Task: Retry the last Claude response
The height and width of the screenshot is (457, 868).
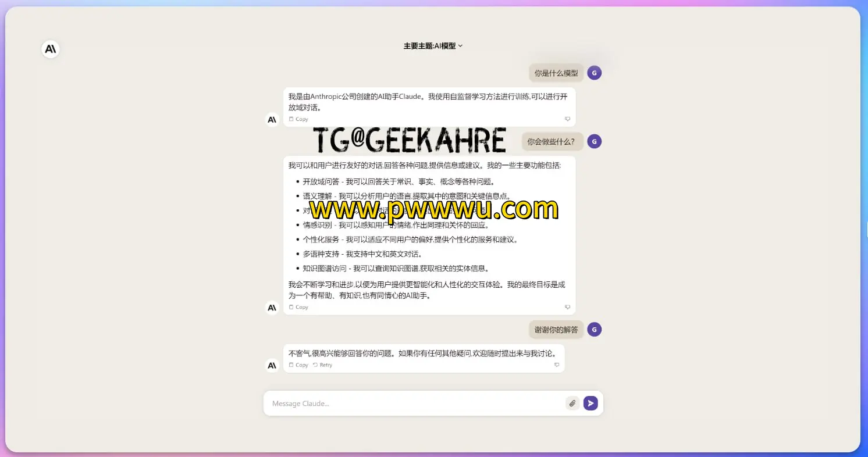Action: point(322,365)
